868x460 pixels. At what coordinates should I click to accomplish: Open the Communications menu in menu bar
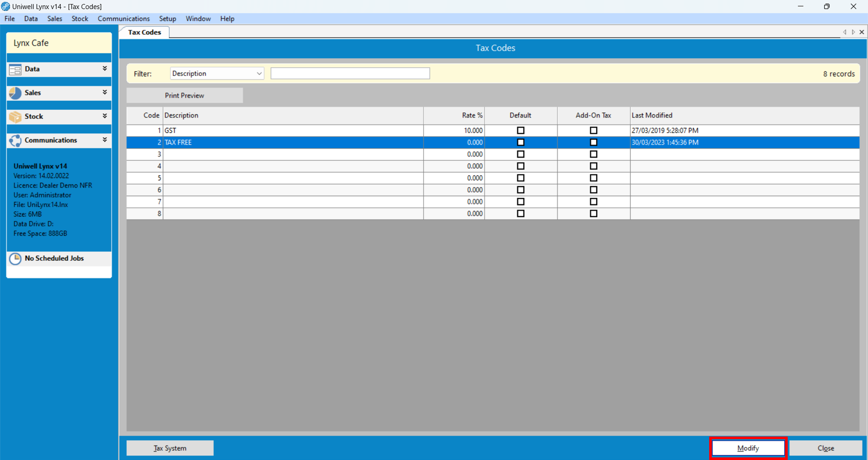(124, 19)
